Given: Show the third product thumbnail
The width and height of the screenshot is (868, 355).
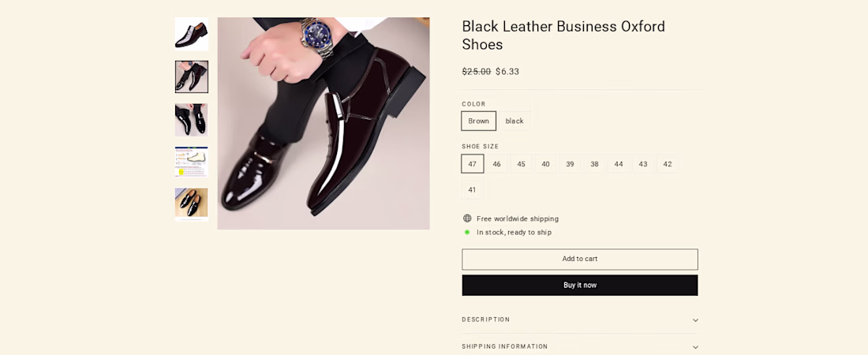Looking at the screenshot, I should click(x=192, y=120).
